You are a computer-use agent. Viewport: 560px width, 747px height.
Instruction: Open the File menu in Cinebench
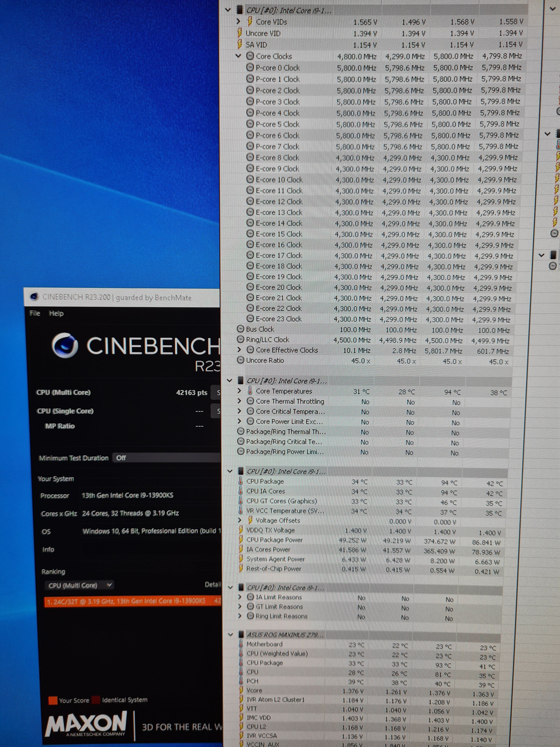[x=35, y=313]
